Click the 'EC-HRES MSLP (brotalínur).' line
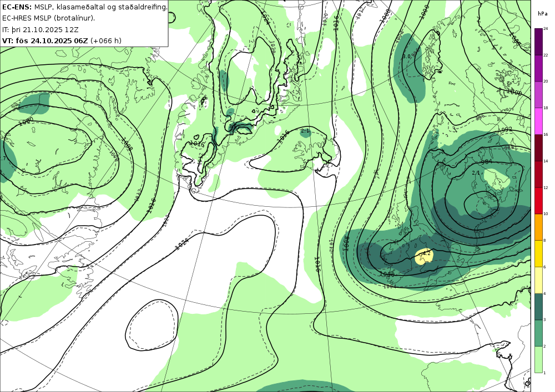 pos(48,18)
